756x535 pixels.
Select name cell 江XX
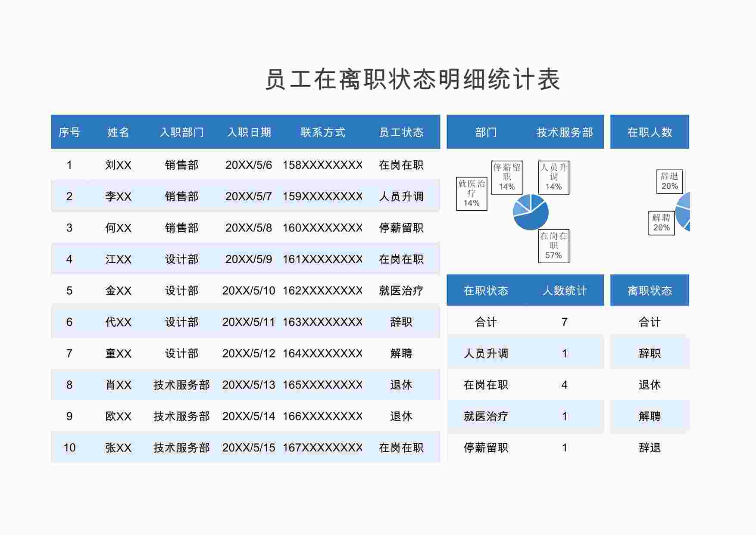tap(119, 259)
